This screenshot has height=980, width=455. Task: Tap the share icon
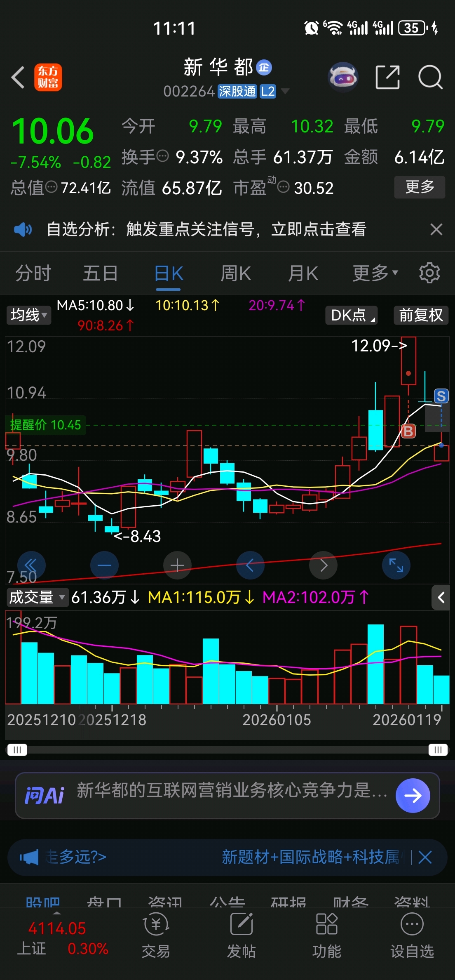coord(388,77)
